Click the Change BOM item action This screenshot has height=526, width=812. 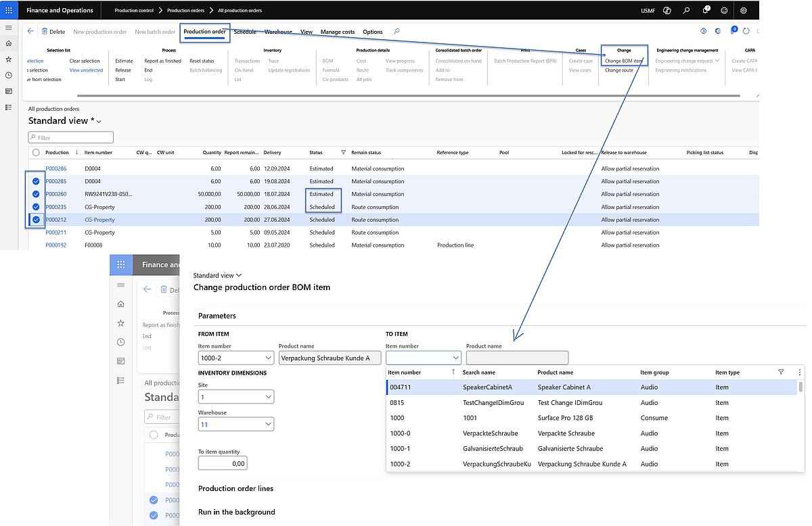(x=624, y=60)
